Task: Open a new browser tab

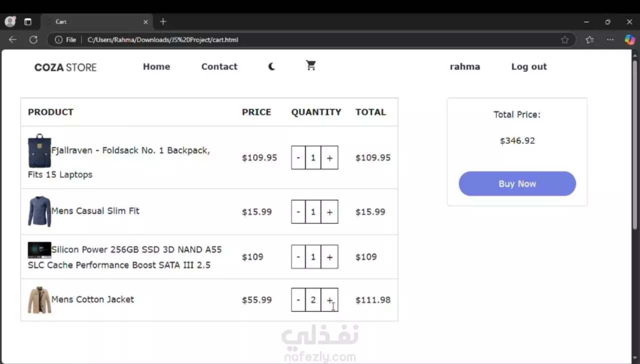Action: [x=163, y=21]
